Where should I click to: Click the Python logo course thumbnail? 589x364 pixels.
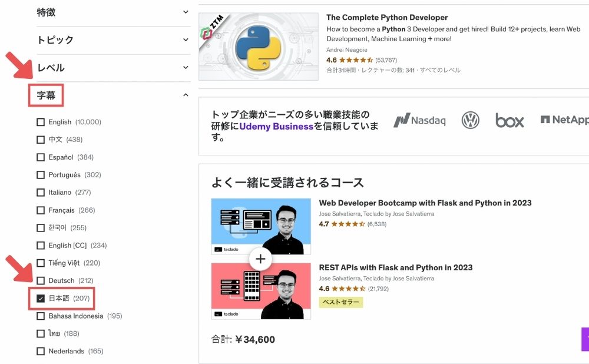point(259,47)
